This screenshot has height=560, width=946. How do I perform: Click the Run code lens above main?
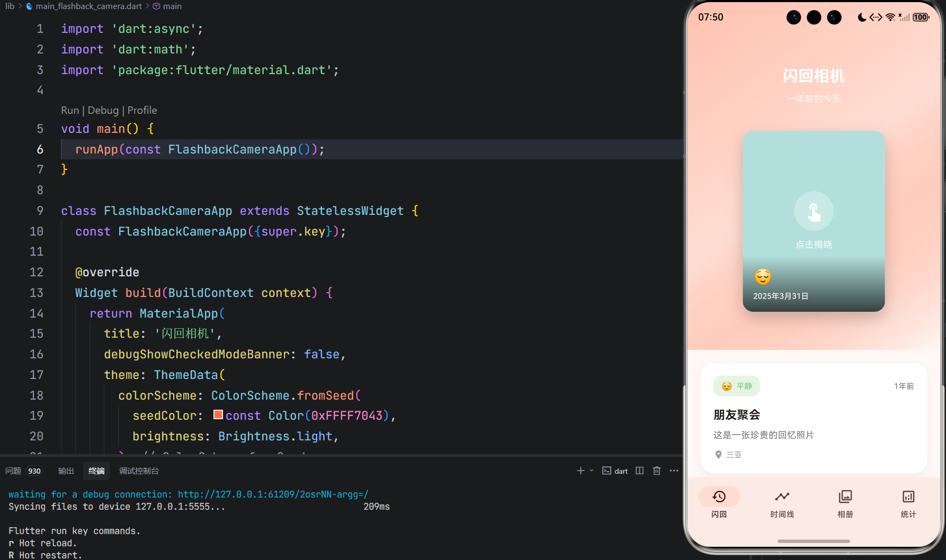[69, 110]
